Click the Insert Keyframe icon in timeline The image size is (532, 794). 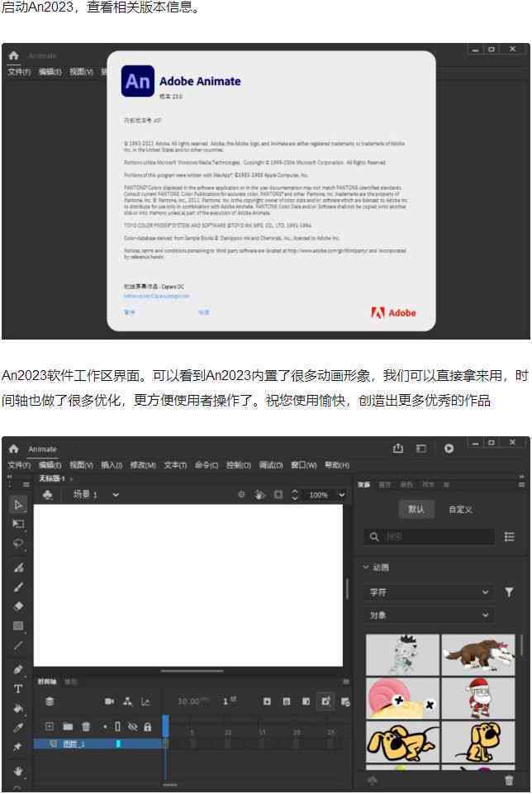click(x=267, y=701)
